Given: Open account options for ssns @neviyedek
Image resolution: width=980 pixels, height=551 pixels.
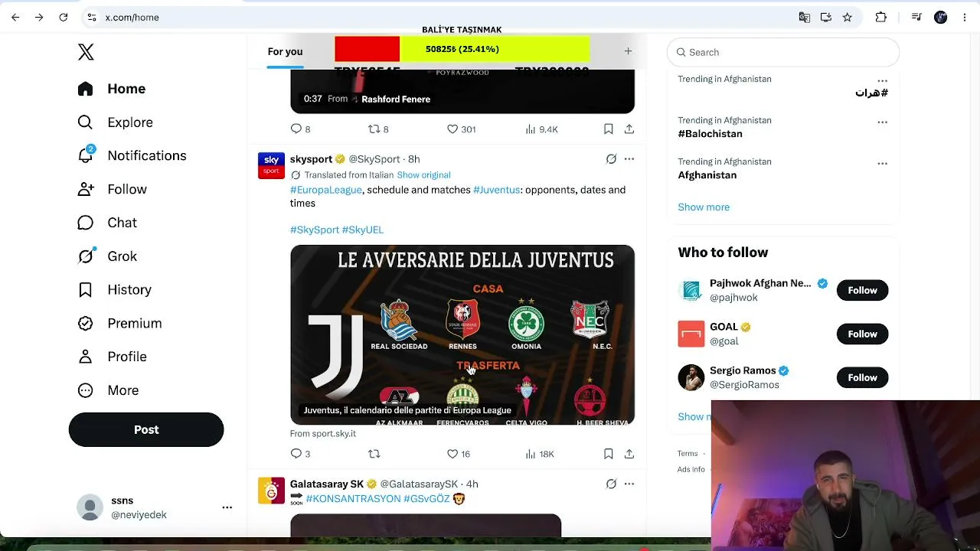Looking at the screenshot, I should (x=227, y=507).
